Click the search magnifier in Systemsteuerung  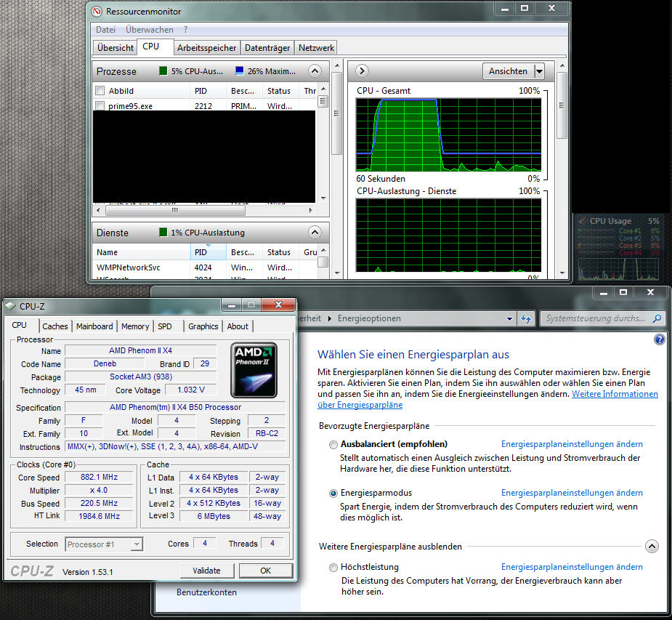(657, 318)
